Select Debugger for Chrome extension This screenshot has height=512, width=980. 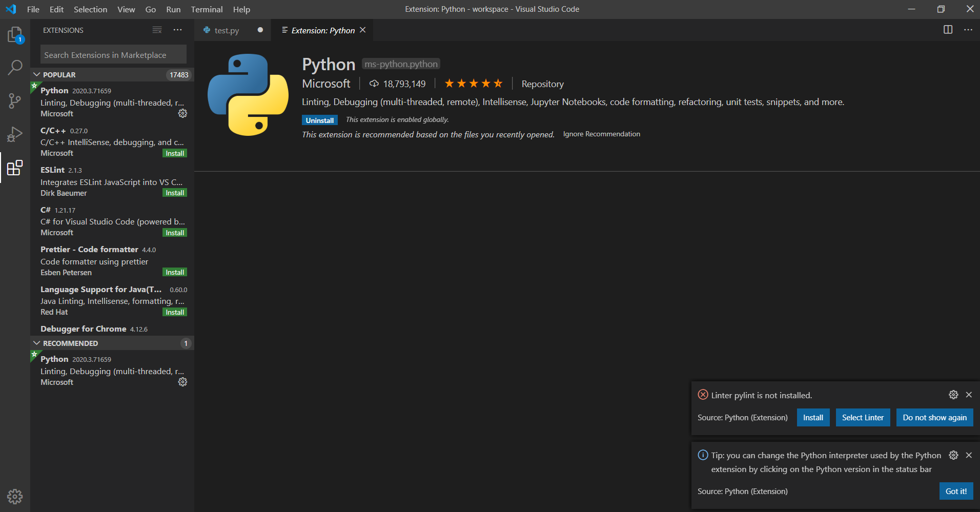[x=112, y=329]
